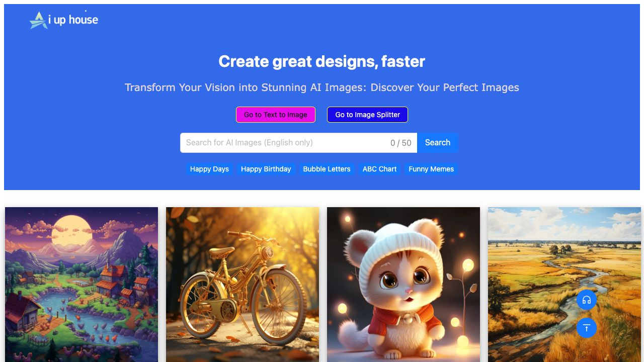Select the Happy Birthday tag
The width and height of the screenshot is (644, 362).
point(266,169)
